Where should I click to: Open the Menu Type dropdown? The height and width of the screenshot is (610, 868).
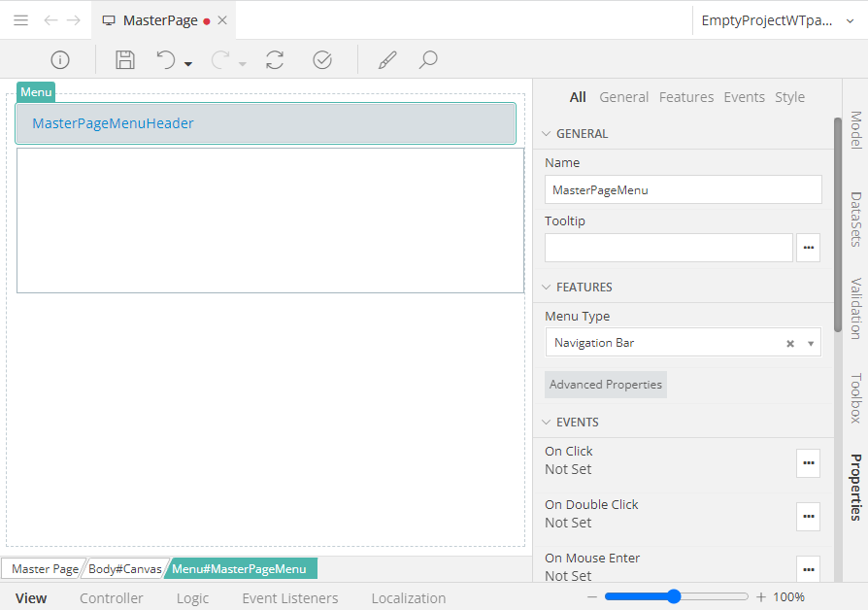811,343
